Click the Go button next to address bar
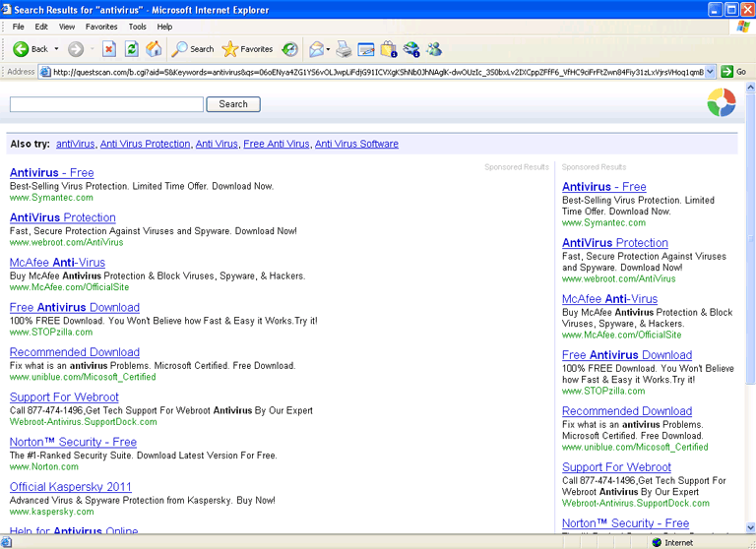756x549 pixels. pyautogui.click(x=733, y=72)
